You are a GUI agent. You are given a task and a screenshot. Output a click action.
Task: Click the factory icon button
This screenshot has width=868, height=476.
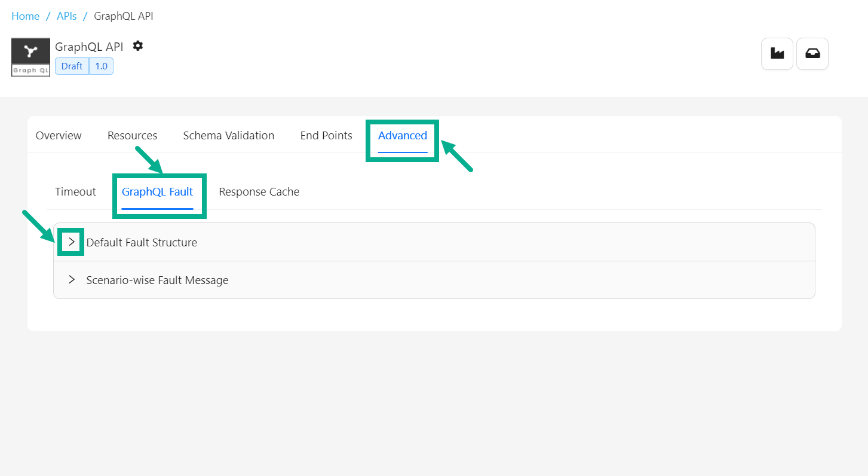777,54
